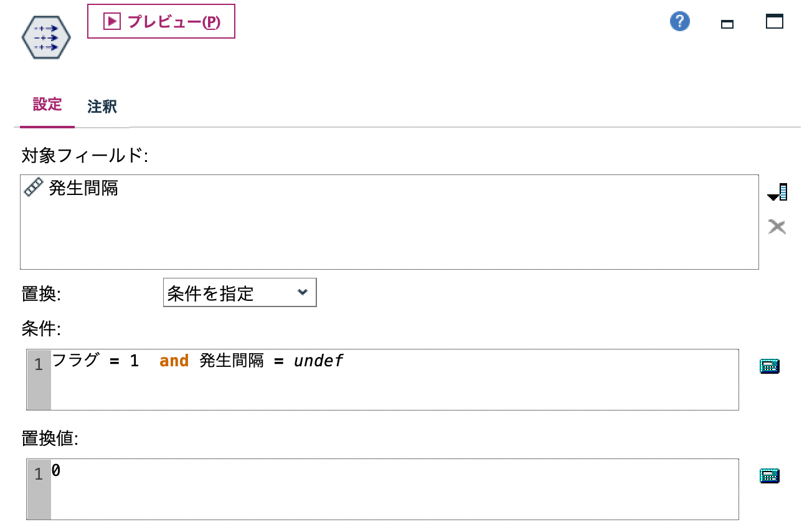Click the プレビュー(P) button
This screenshot has height=527, width=812.
click(161, 21)
